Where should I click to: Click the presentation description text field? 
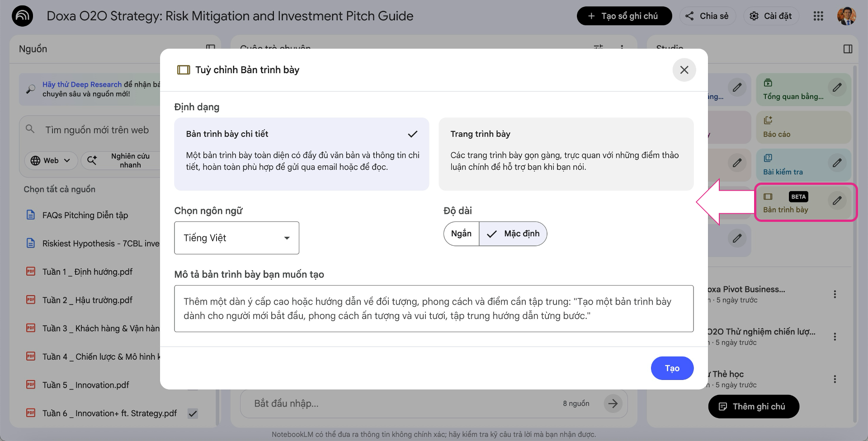coord(434,309)
